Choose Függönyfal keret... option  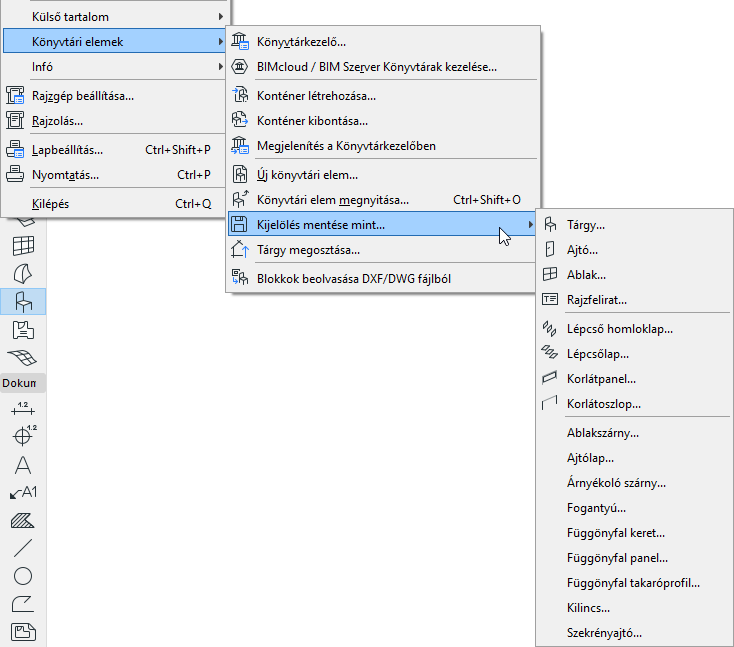(x=634, y=533)
